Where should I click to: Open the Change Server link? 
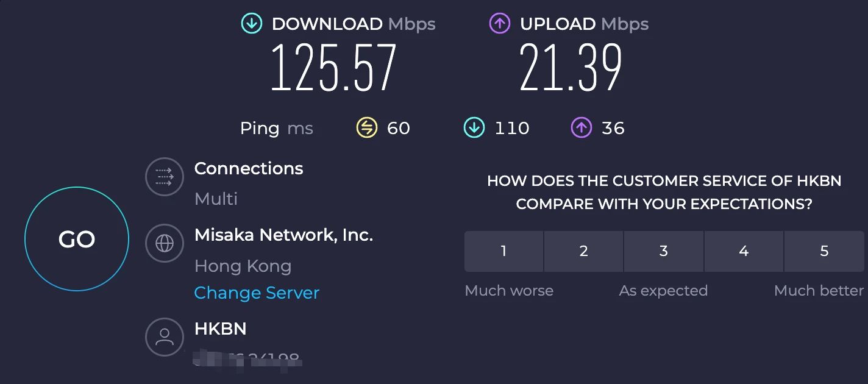pos(257,293)
